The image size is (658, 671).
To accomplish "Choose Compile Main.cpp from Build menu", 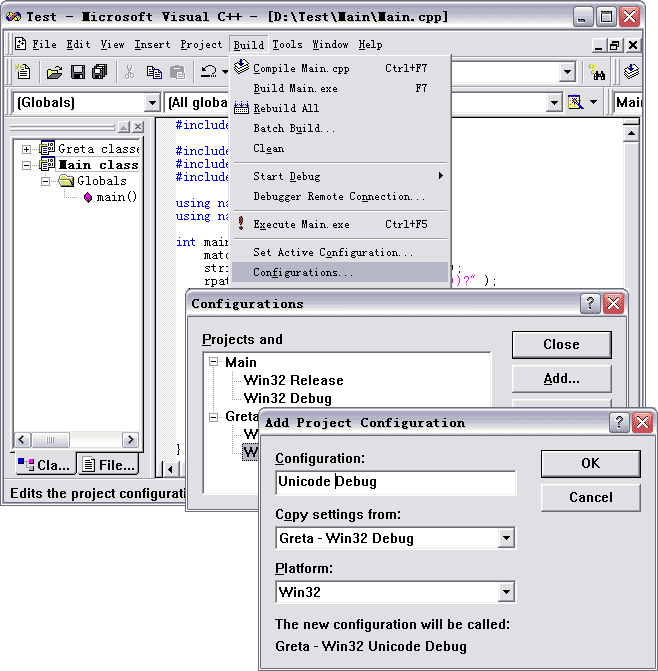I will point(341,68).
